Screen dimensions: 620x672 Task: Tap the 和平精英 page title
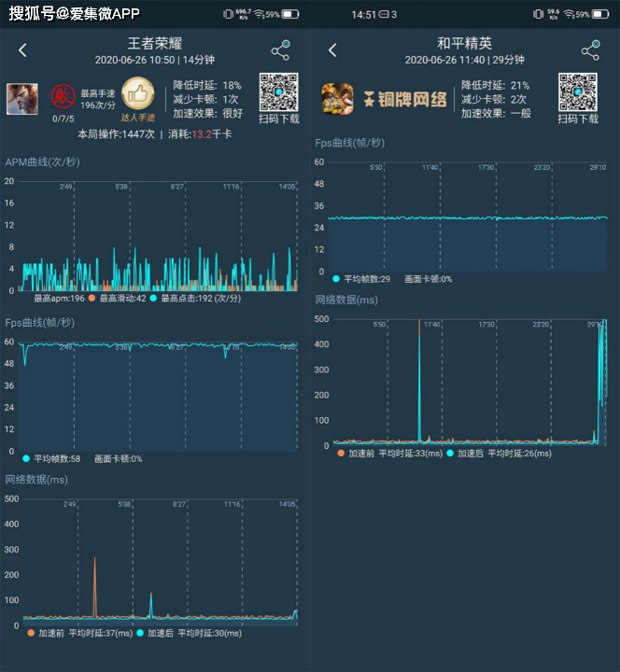tap(464, 43)
